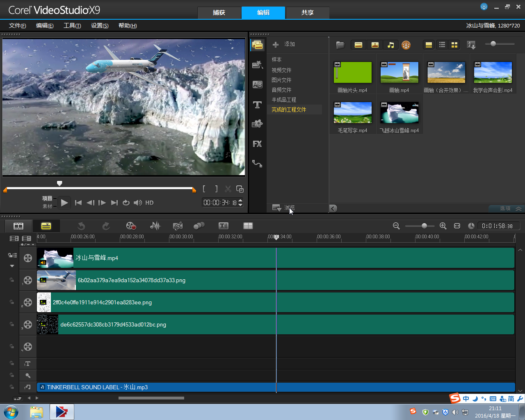The image size is (525, 420).
Task: Open the Sound Mixer tool
Action: [155, 226]
